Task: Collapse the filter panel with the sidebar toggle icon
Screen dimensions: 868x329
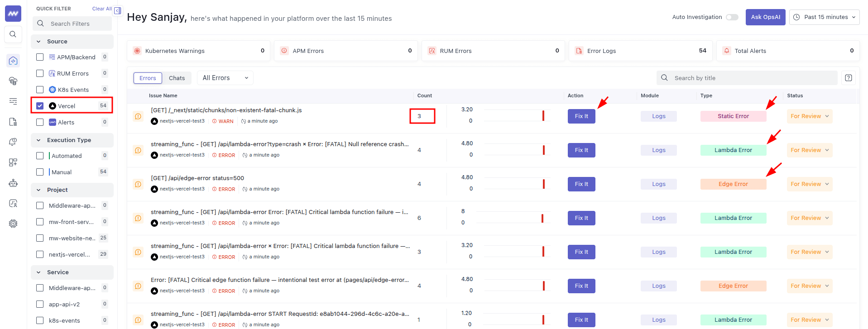Action: 118,11
